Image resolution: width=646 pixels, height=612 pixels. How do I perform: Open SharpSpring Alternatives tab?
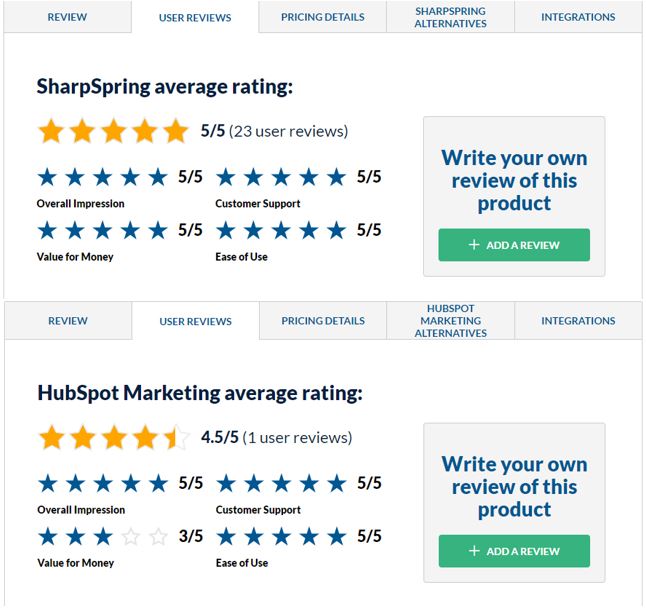coord(450,17)
